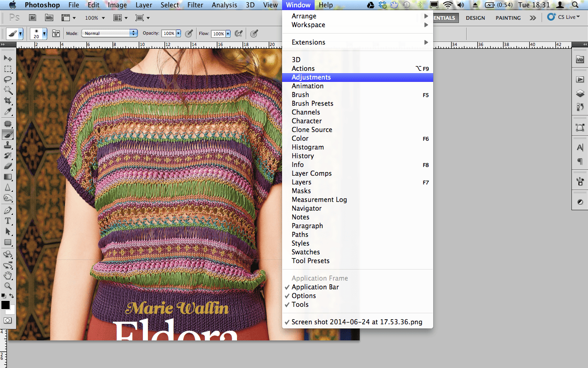Select the Quick Selection wand tool
The width and height of the screenshot is (588, 368).
[x=8, y=90]
